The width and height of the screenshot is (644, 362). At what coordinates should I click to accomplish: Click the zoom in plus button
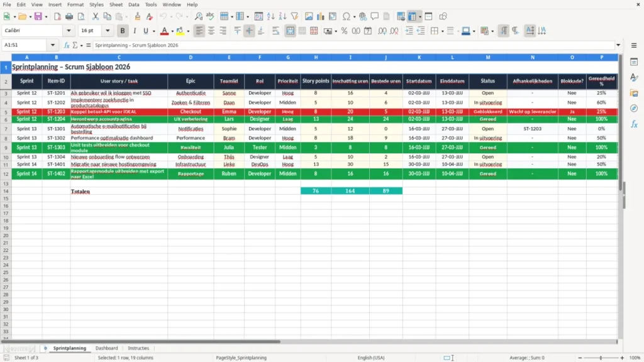coord(622,358)
